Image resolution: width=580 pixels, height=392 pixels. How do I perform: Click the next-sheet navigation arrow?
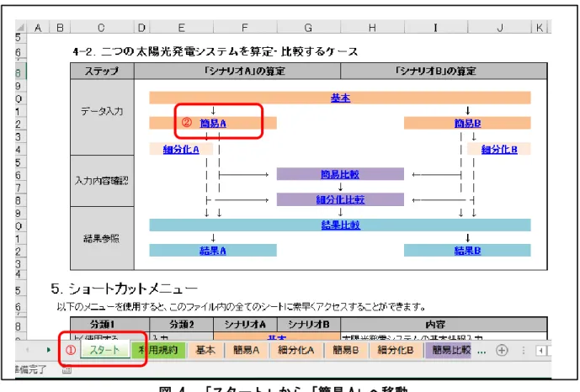49,350
